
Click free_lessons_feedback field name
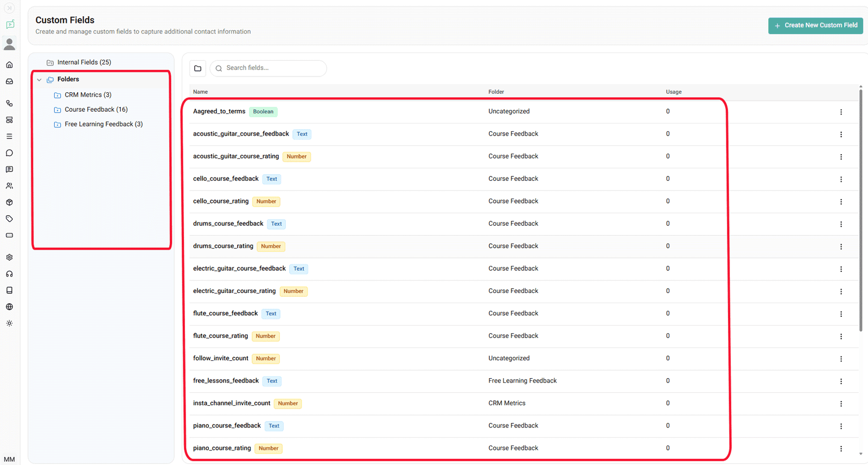[x=226, y=381]
